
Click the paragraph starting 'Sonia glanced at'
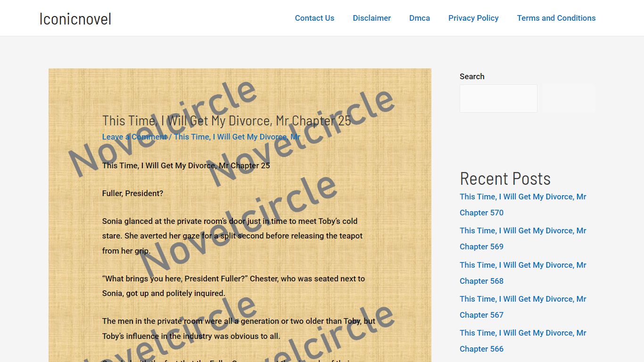tap(232, 236)
